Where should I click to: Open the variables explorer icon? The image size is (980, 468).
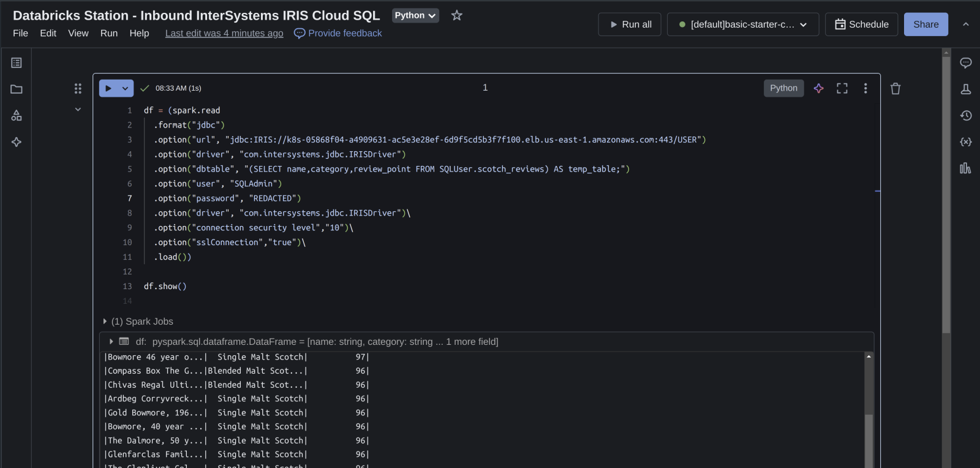[x=965, y=142]
